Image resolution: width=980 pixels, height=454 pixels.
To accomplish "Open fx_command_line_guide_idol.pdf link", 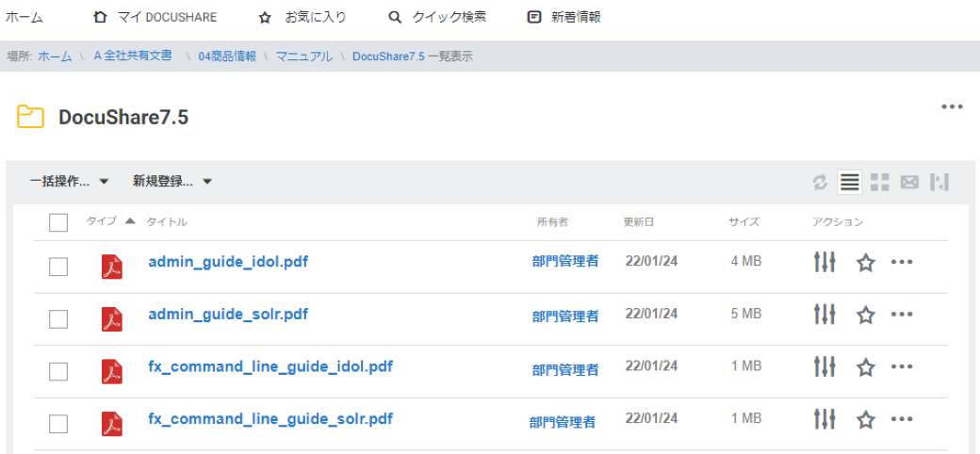I will tap(270, 366).
